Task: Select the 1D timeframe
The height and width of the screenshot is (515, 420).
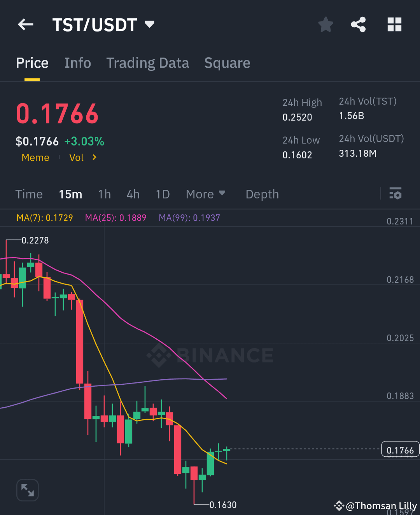Action: [x=163, y=194]
